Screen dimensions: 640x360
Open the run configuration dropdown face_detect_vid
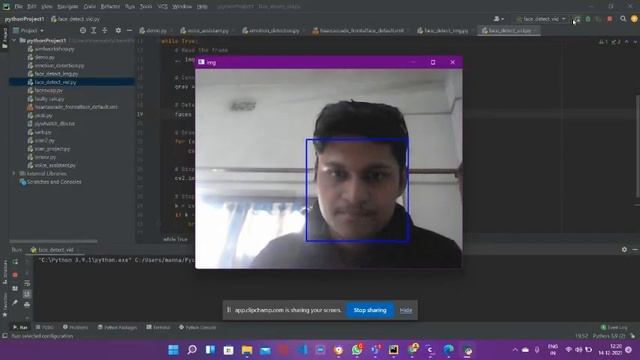pyautogui.click(x=541, y=19)
